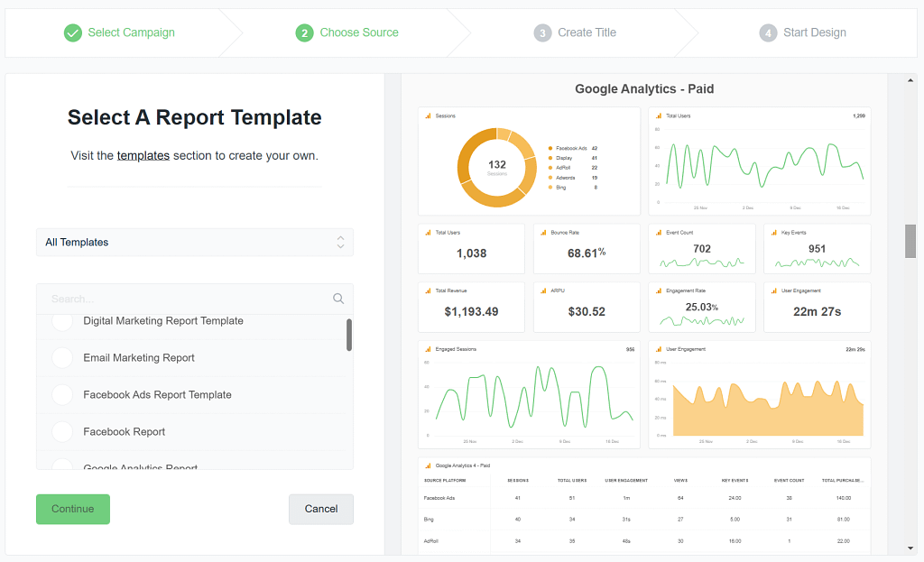The image size is (924, 562).
Task: Click the Google Analytics - Paid preview title
Action: click(x=644, y=89)
